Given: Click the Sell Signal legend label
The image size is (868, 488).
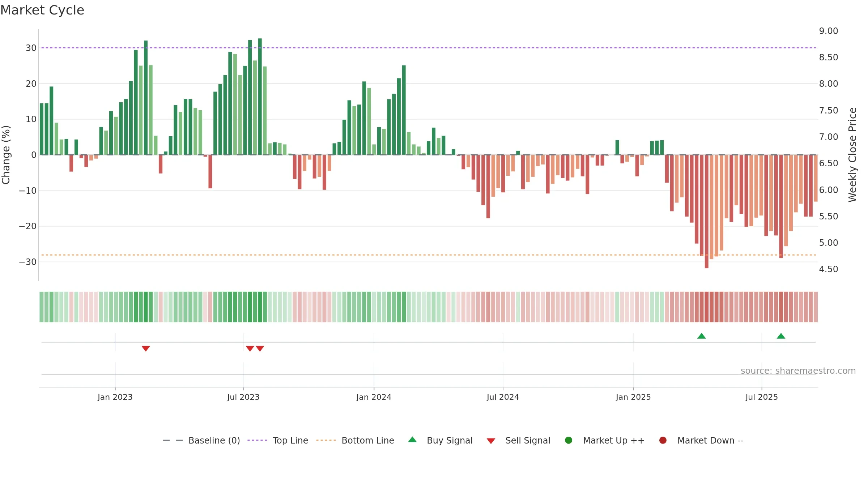Looking at the screenshot, I should coord(528,440).
